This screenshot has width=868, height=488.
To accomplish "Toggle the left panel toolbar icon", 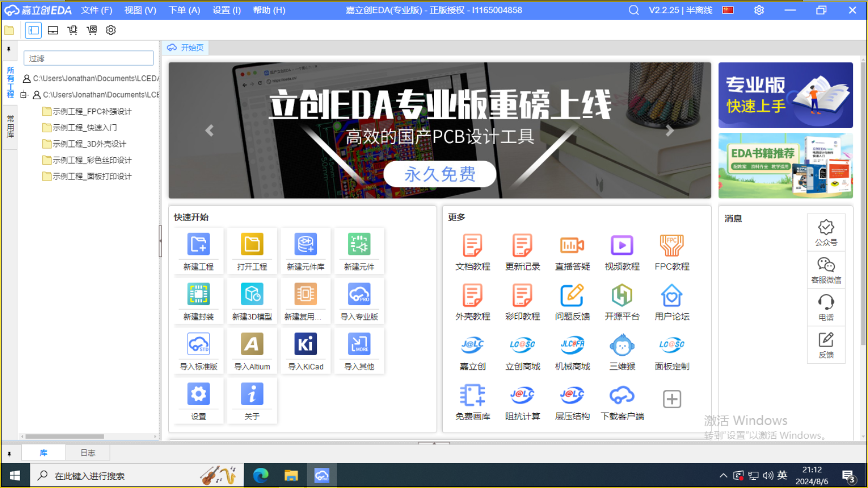I will coord(34,30).
